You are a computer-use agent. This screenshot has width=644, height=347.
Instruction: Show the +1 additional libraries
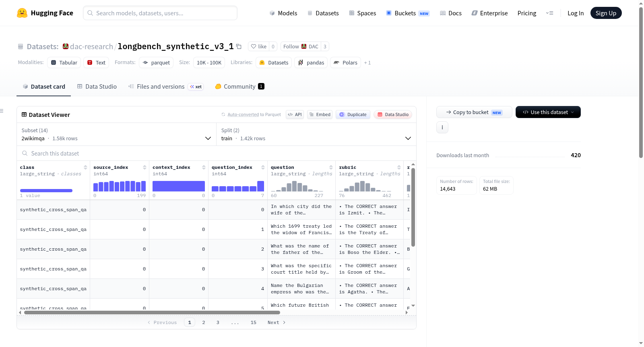[367, 62]
